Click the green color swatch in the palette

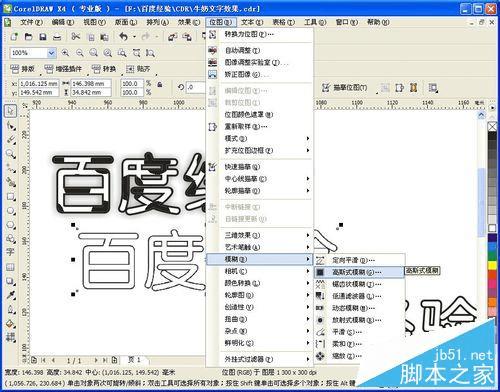click(x=492, y=257)
